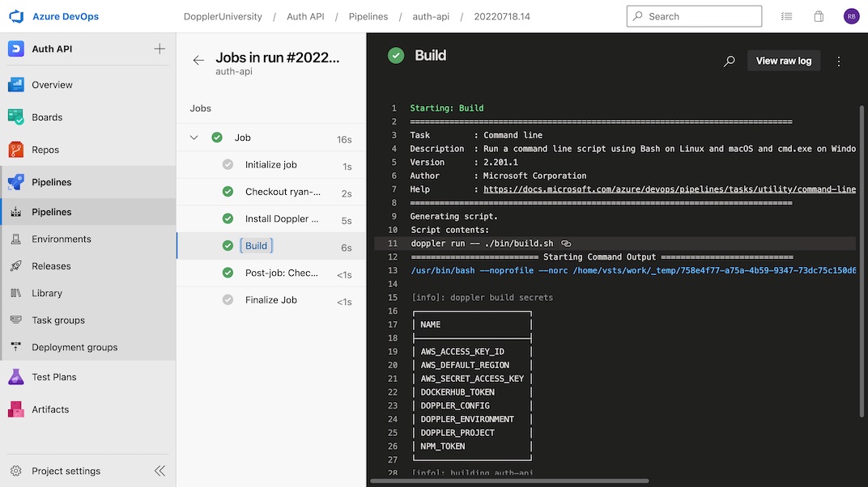868x487 pixels.
Task: Open the more actions vertical dots menu
Action: [839, 61]
